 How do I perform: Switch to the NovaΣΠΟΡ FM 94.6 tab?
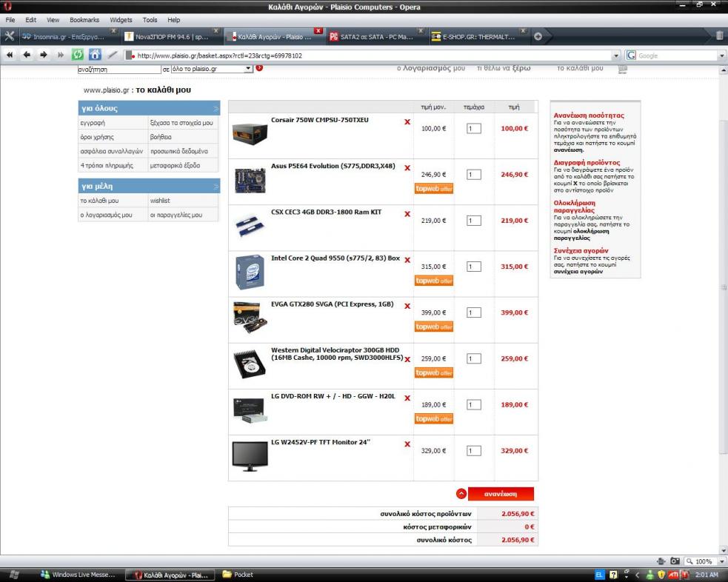pyautogui.click(x=171, y=37)
